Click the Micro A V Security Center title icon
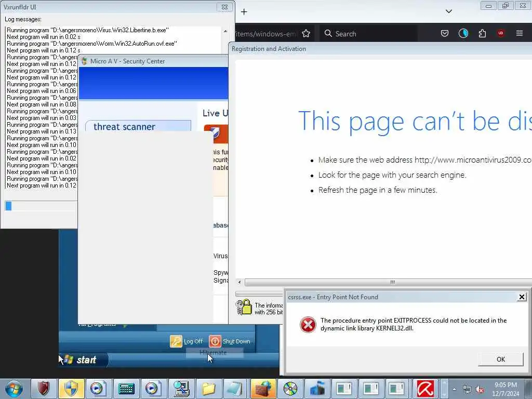 coord(85,61)
